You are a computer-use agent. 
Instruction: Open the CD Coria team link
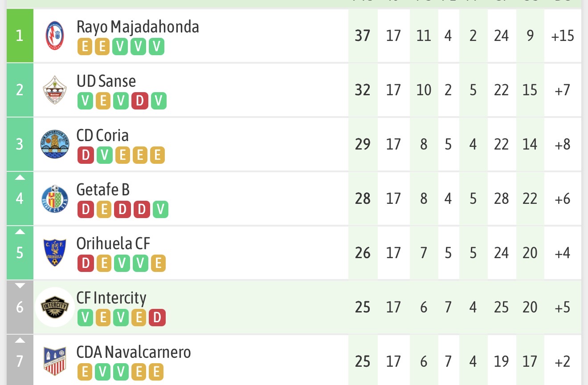pos(102,135)
